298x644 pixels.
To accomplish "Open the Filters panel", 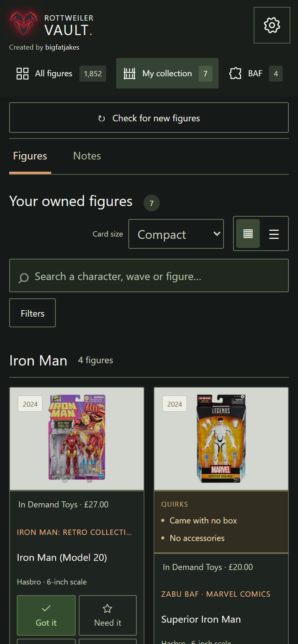I will [x=32, y=313].
